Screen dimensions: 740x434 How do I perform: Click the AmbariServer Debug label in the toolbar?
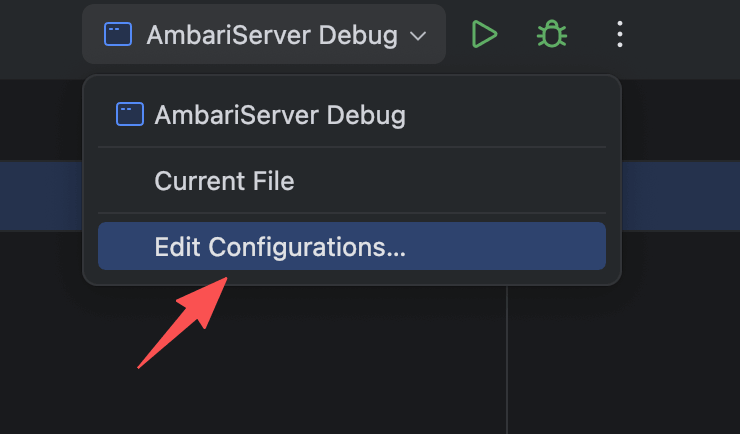(272, 35)
